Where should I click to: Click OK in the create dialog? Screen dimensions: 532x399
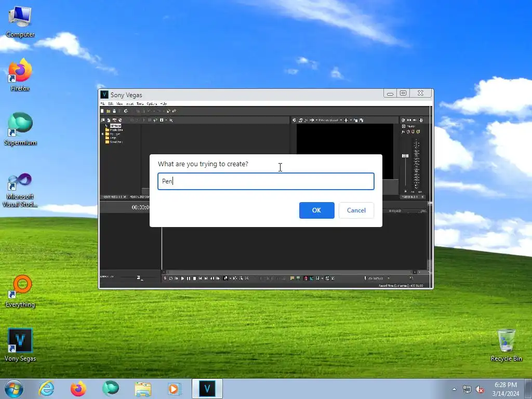point(316,210)
